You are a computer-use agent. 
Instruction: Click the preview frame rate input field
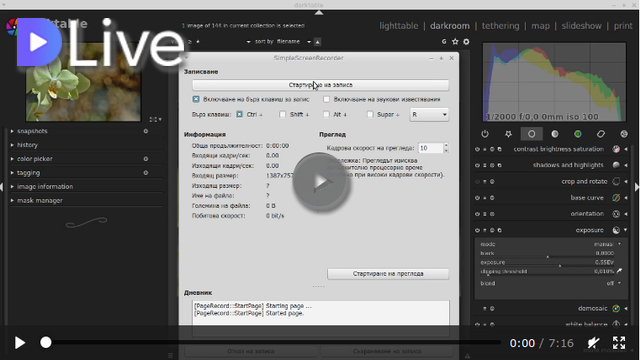click(x=431, y=148)
